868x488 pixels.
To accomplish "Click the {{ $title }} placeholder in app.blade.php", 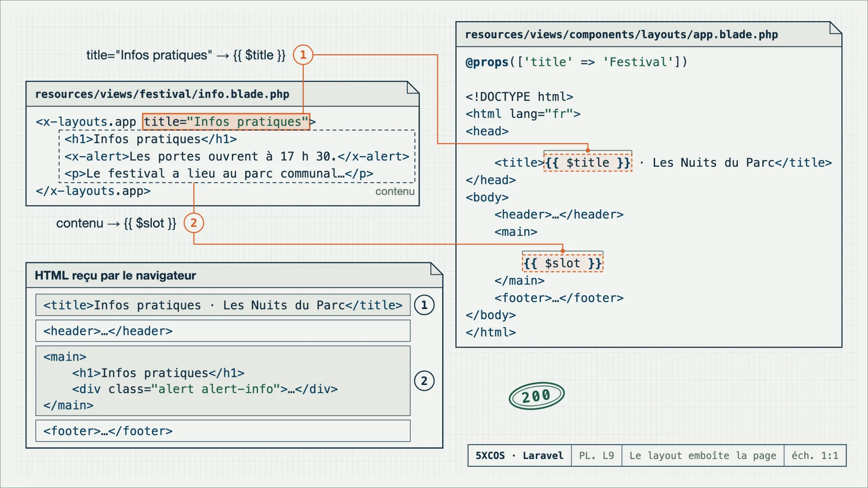I will 588,163.
